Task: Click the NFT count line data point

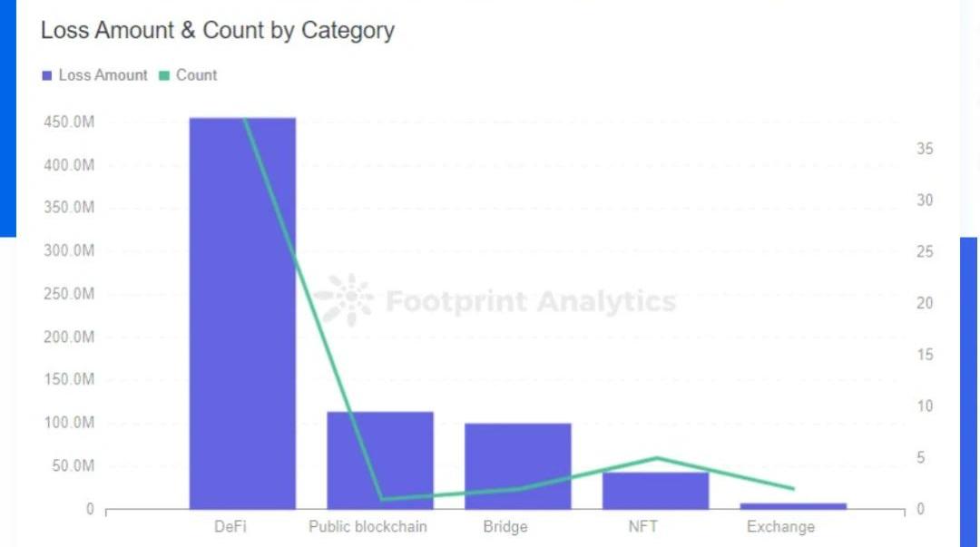Action: pos(656,458)
